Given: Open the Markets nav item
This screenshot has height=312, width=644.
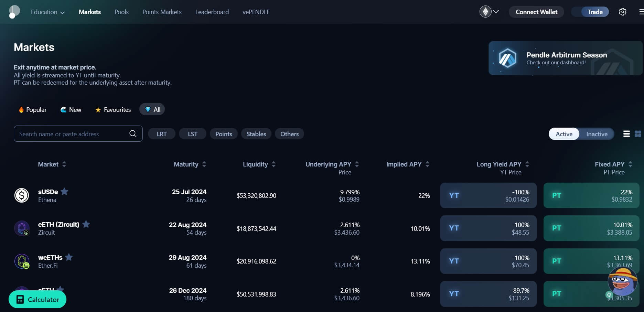Looking at the screenshot, I should 90,12.
